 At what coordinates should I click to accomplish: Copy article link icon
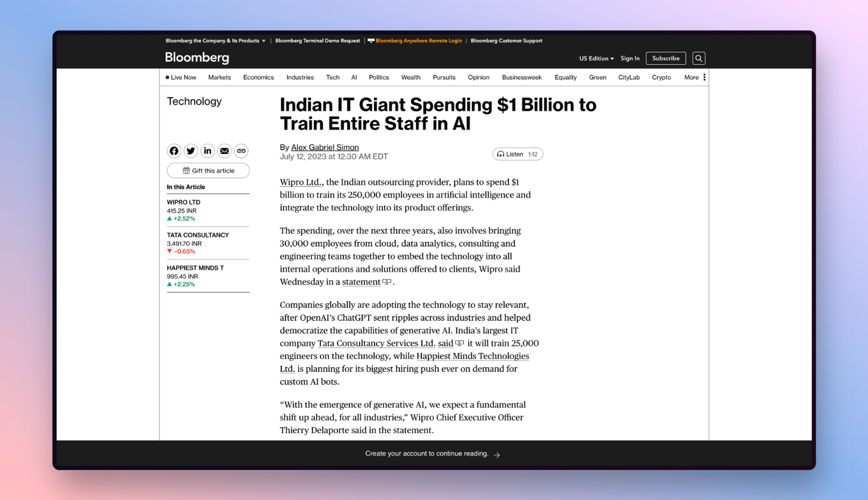[241, 151]
